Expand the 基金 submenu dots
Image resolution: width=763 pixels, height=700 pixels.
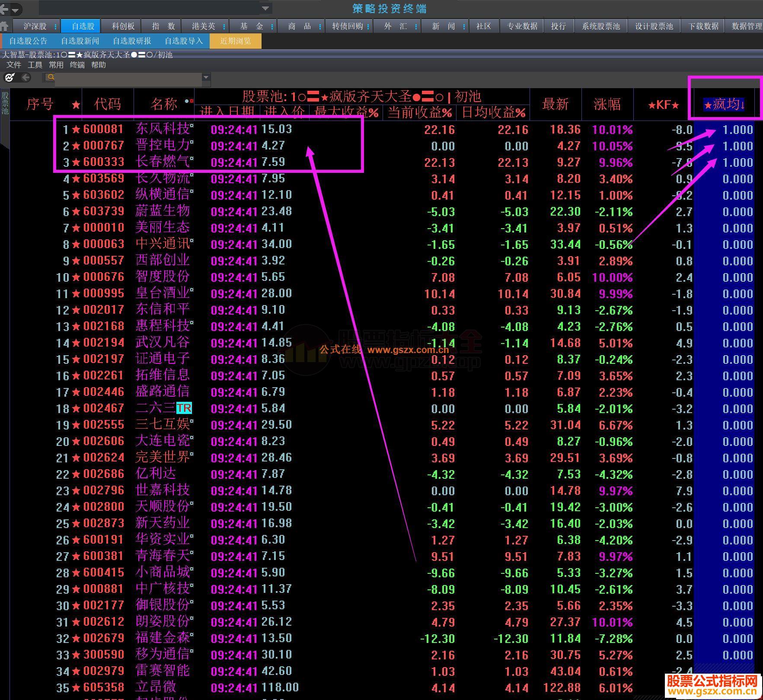coord(272,27)
